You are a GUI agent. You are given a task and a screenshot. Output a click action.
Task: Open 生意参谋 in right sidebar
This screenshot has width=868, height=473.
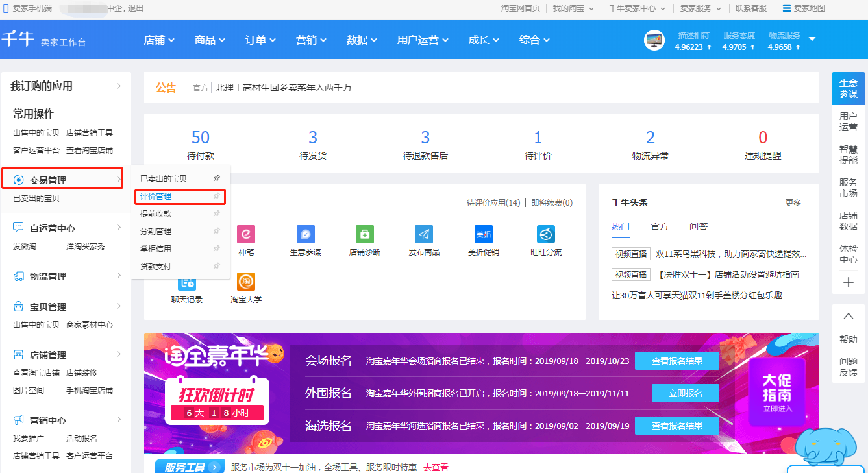point(849,88)
